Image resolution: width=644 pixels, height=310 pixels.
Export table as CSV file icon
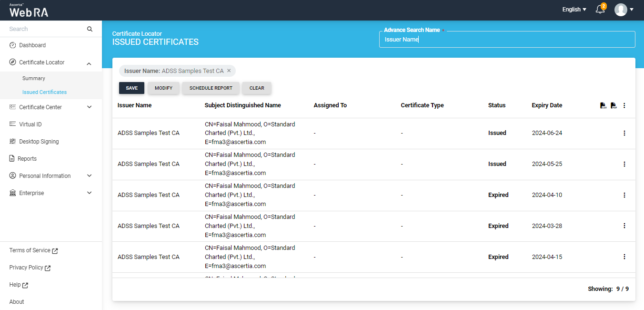point(603,105)
